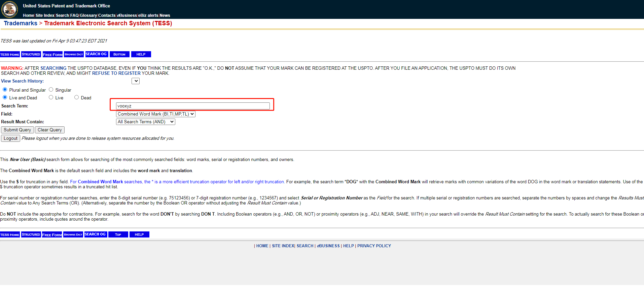Select the Singular radio button
Viewport: 644px width, 286px height.
tap(51, 90)
